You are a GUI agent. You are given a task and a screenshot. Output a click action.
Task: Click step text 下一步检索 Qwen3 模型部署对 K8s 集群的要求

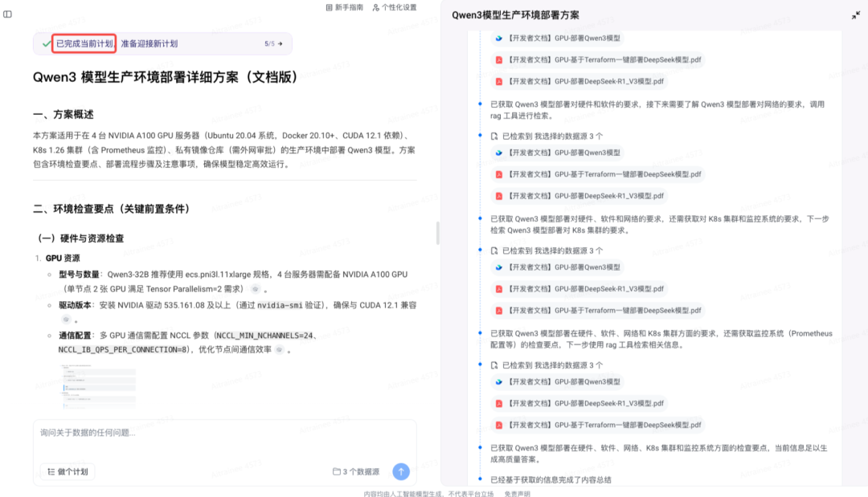coord(659,225)
